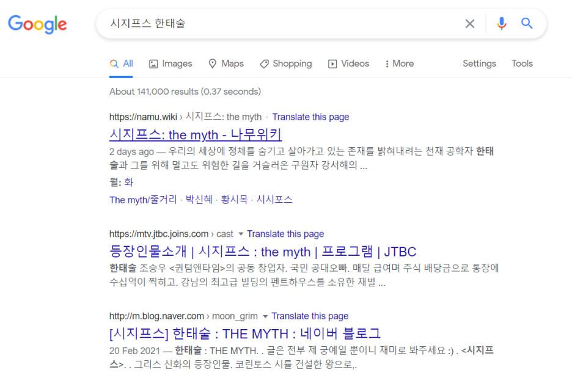Image resolution: width=572 pixels, height=392 pixels.
Task: Expand the More menu
Action: (x=400, y=64)
